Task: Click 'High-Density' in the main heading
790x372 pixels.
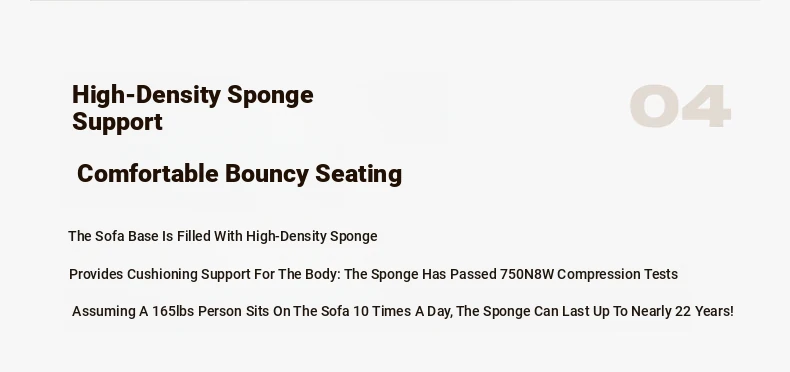Action: tap(146, 95)
